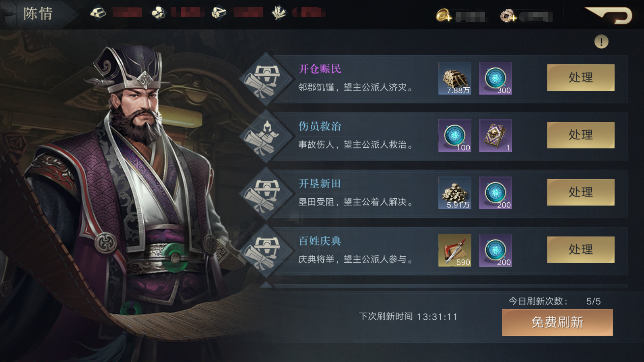Click 处理 for 开垦新田 task
Image resolution: width=644 pixels, height=362 pixels.
click(x=580, y=192)
